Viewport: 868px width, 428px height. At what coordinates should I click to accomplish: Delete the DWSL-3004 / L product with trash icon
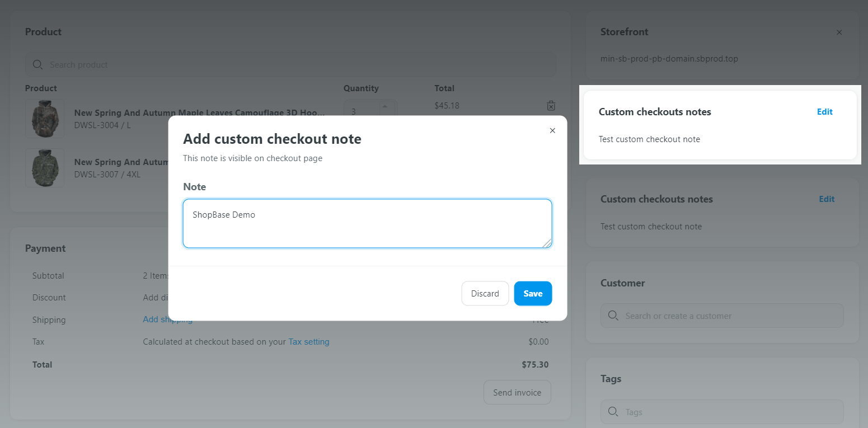pyautogui.click(x=551, y=106)
